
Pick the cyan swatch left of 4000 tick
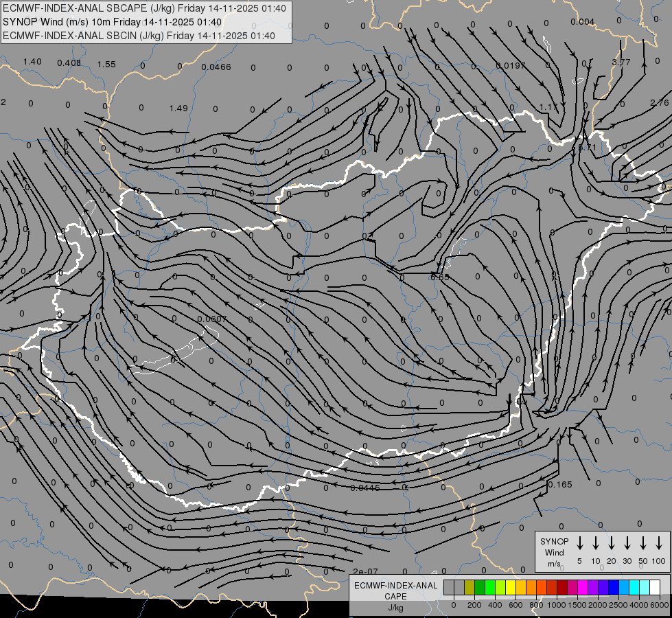point(634,587)
